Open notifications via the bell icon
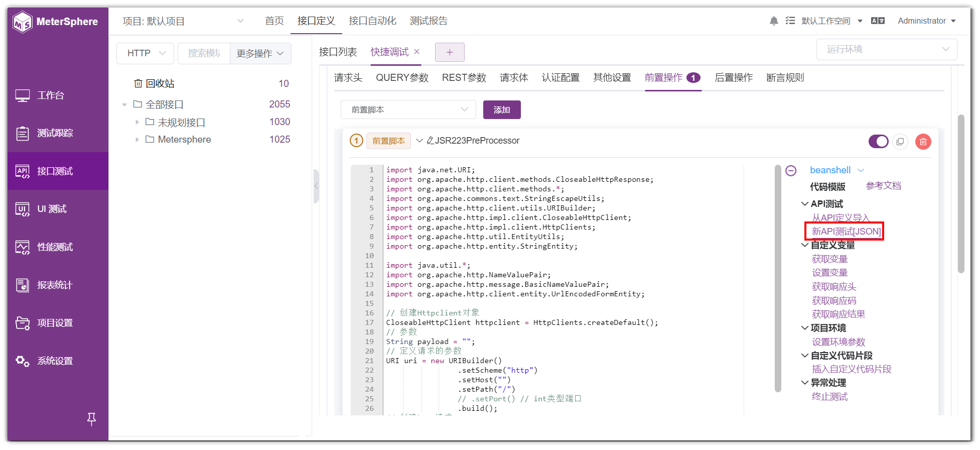Viewport: 980px width, 450px height. 774,21
